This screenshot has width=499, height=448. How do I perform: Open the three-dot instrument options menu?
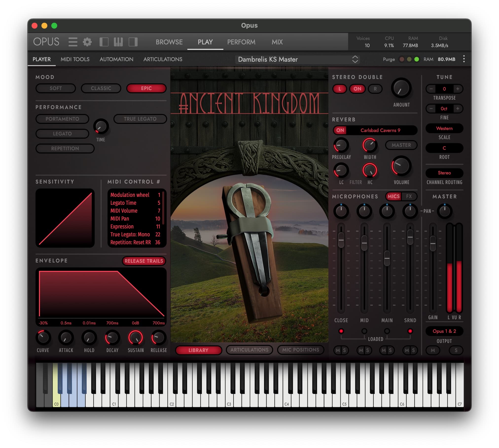click(464, 59)
